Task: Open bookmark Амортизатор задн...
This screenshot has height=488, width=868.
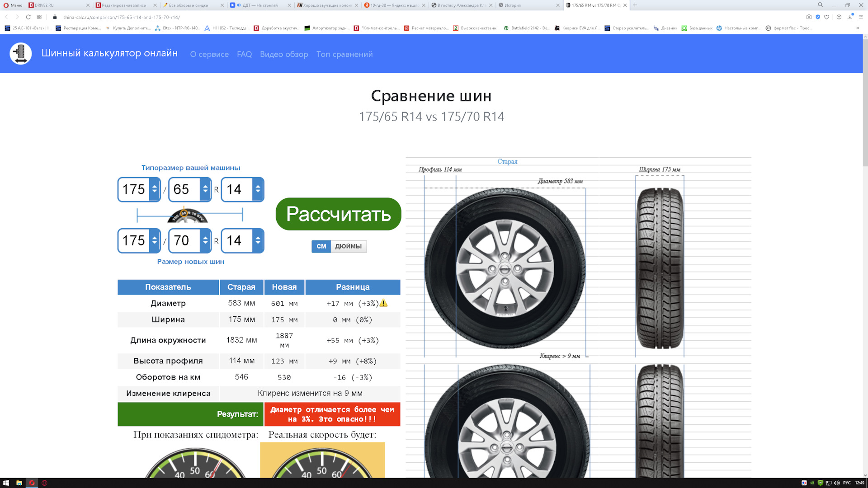Action: 327,28
